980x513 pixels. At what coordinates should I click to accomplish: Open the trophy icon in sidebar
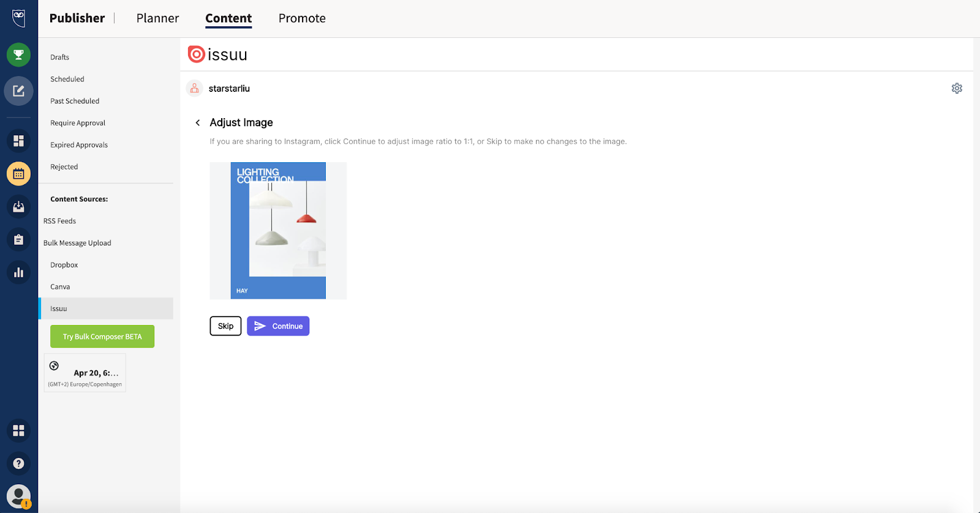[x=18, y=55]
